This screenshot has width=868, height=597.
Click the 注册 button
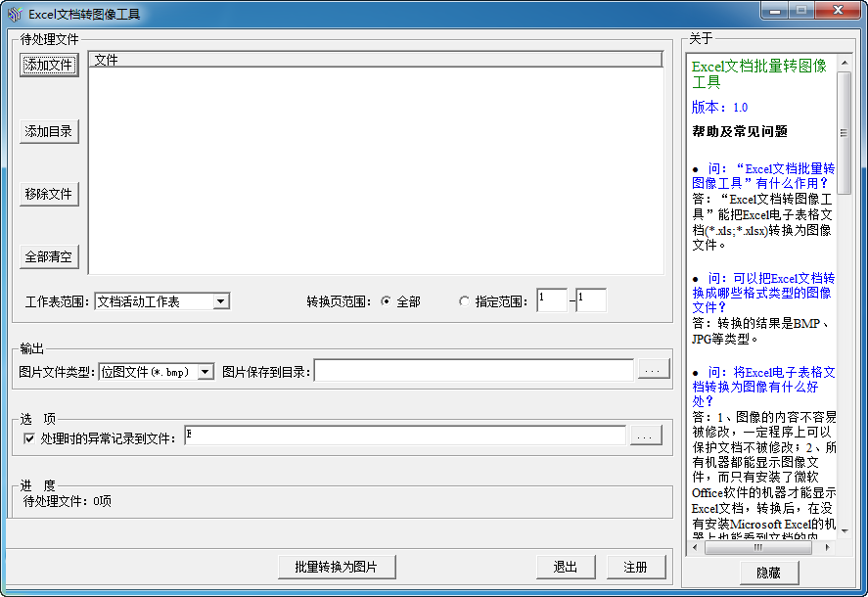click(636, 567)
